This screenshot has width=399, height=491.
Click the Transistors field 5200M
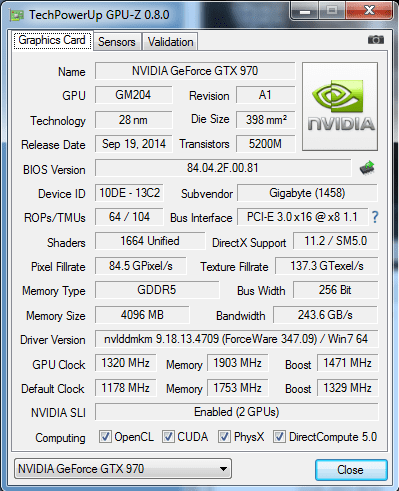click(266, 144)
